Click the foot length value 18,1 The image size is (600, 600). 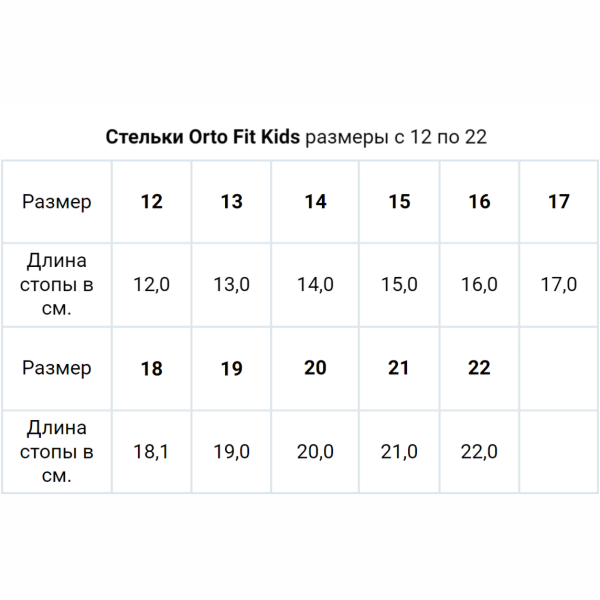click(151, 452)
